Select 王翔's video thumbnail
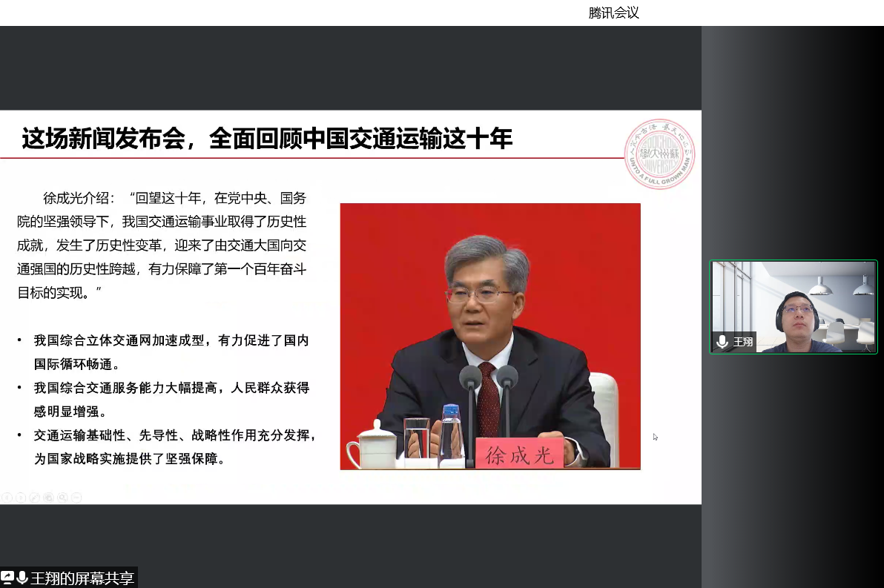884x588 pixels. [793, 305]
